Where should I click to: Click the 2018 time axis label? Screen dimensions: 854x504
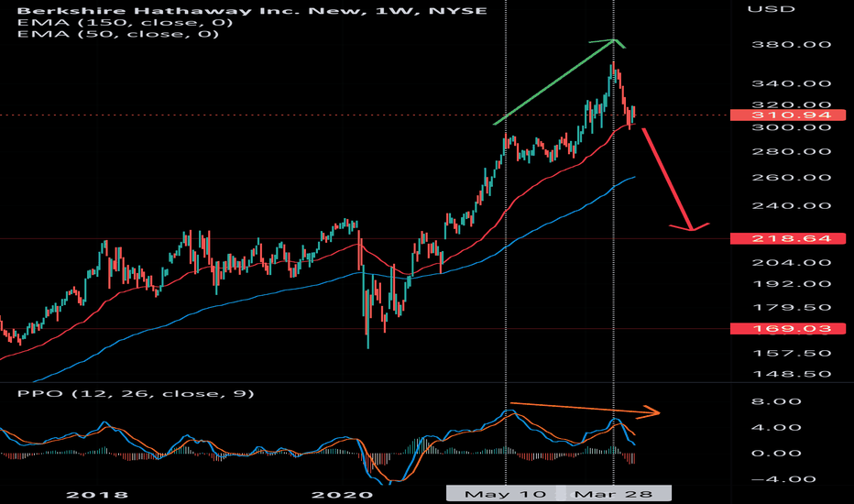coord(97,495)
